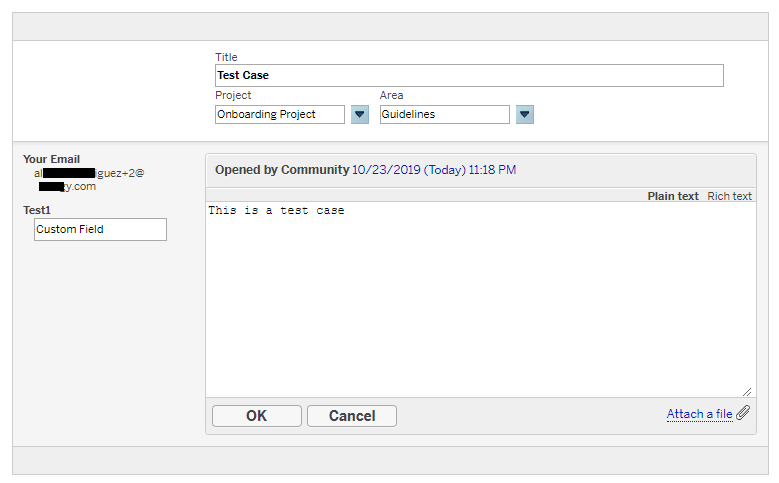Switch to Plain text mode

tap(673, 196)
